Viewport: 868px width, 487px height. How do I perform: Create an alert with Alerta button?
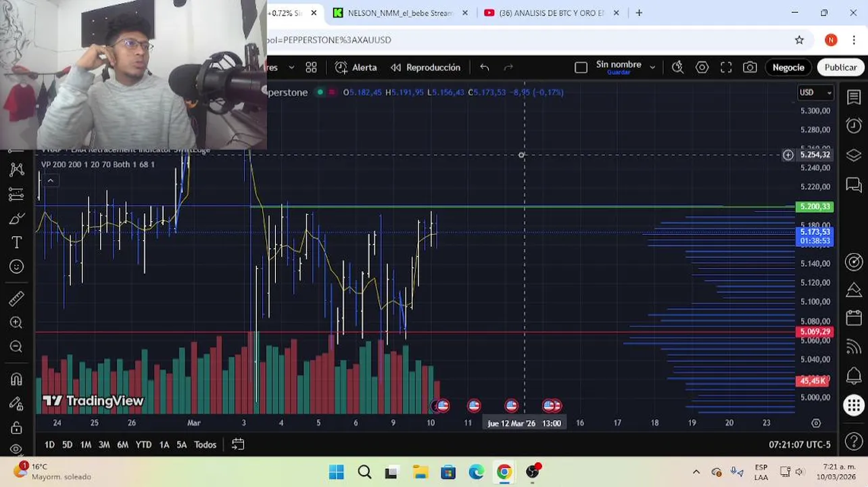coord(356,68)
